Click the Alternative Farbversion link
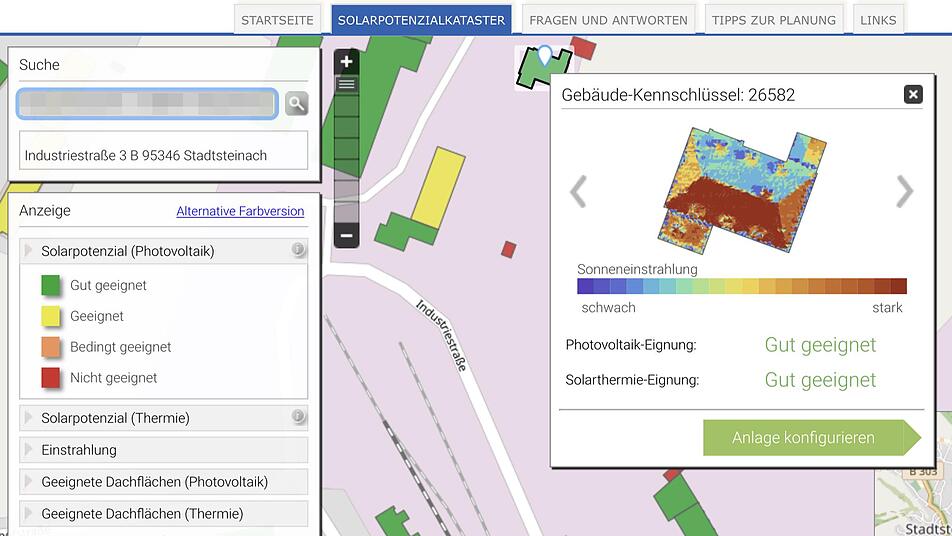This screenshot has height=536, width=952. pos(240,211)
